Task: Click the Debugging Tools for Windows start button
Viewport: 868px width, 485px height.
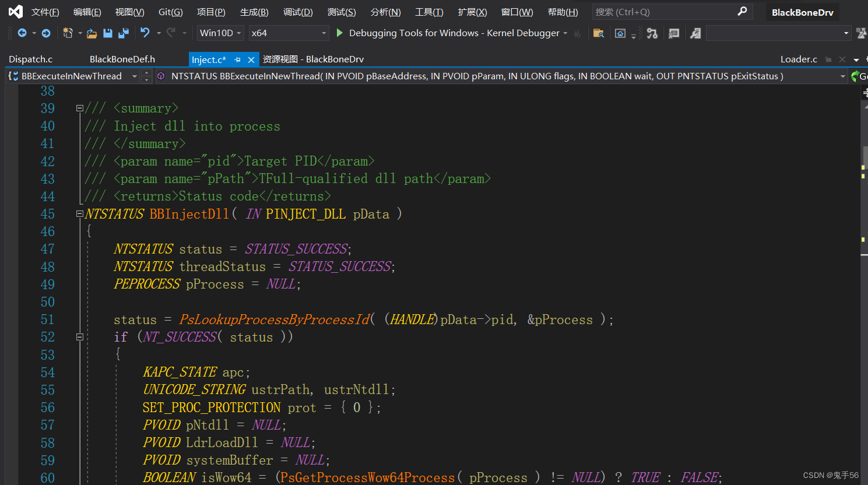Action: 447,33
